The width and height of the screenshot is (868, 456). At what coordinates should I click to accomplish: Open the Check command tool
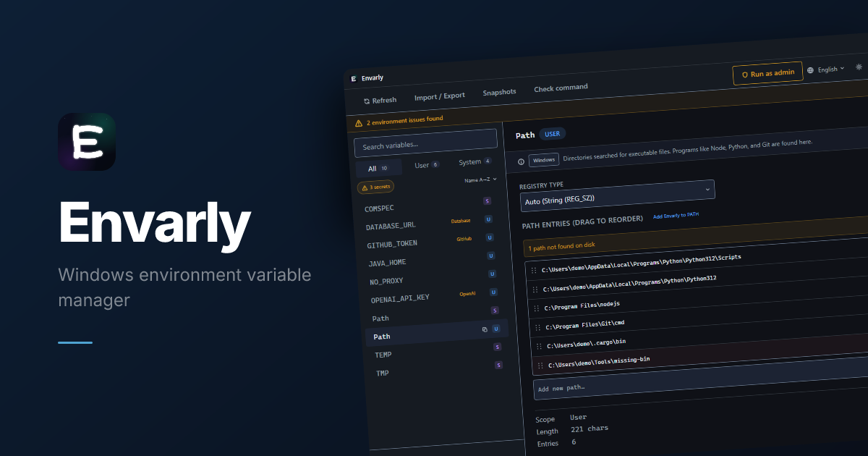click(561, 88)
